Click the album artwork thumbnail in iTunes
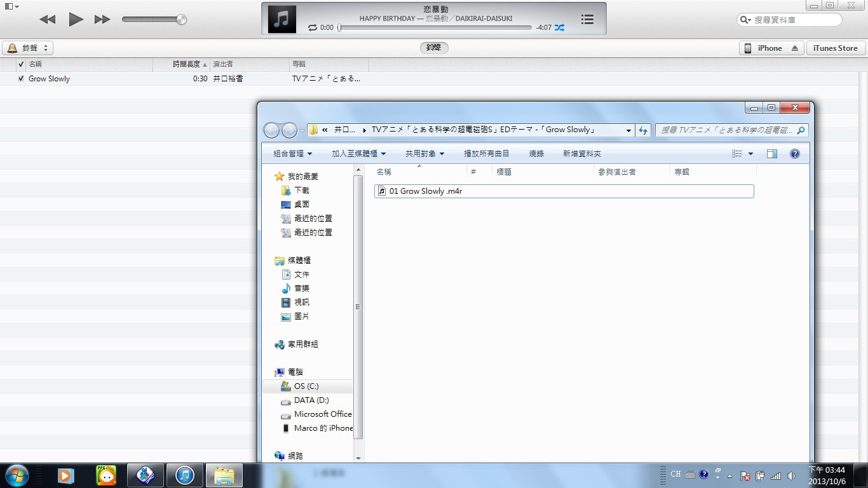The width and height of the screenshot is (868, 488). 281,19
